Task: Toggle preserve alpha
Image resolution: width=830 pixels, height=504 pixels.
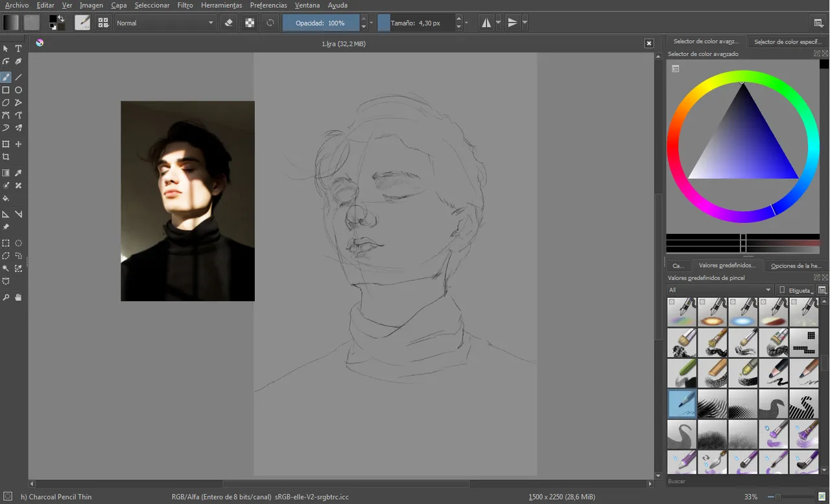Action: pos(249,23)
